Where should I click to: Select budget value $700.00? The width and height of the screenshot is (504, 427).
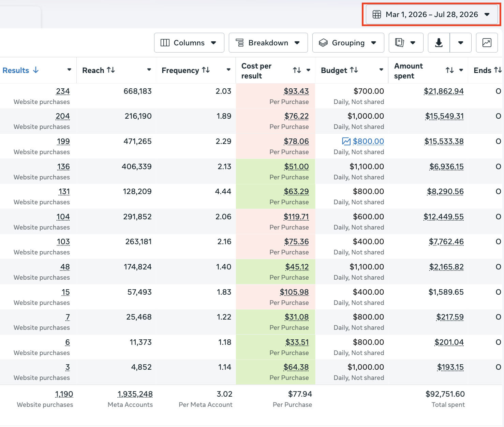[369, 91]
